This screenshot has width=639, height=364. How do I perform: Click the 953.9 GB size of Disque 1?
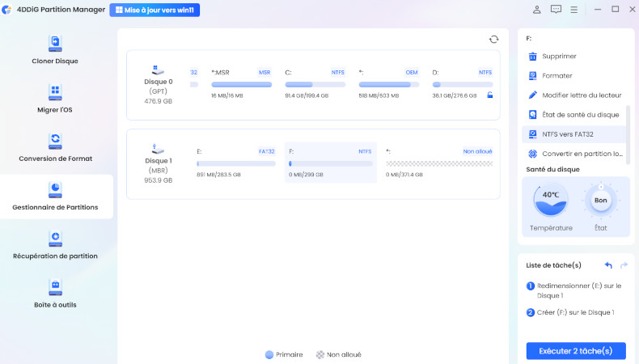(158, 180)
